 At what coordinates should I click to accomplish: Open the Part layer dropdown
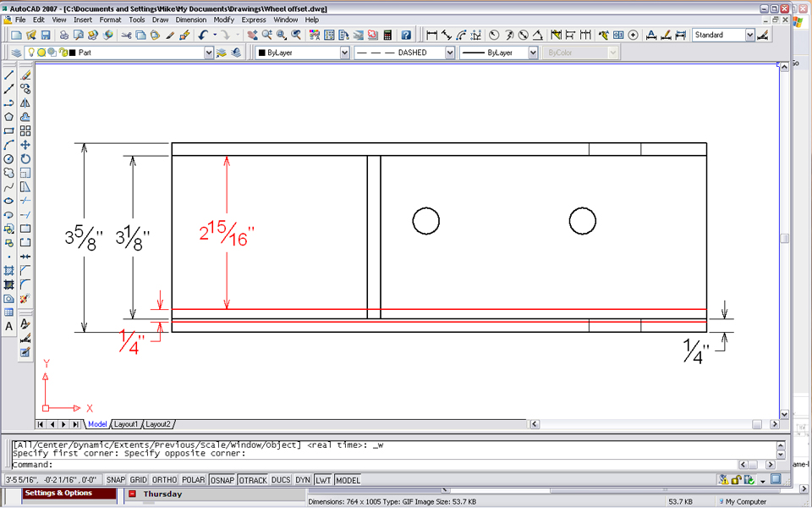coord(209,52)
